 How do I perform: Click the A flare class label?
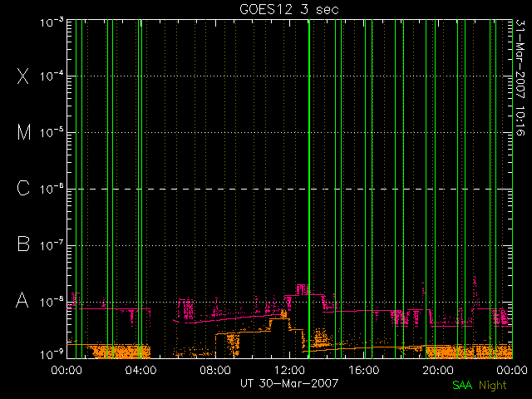(x=22, y=300)
